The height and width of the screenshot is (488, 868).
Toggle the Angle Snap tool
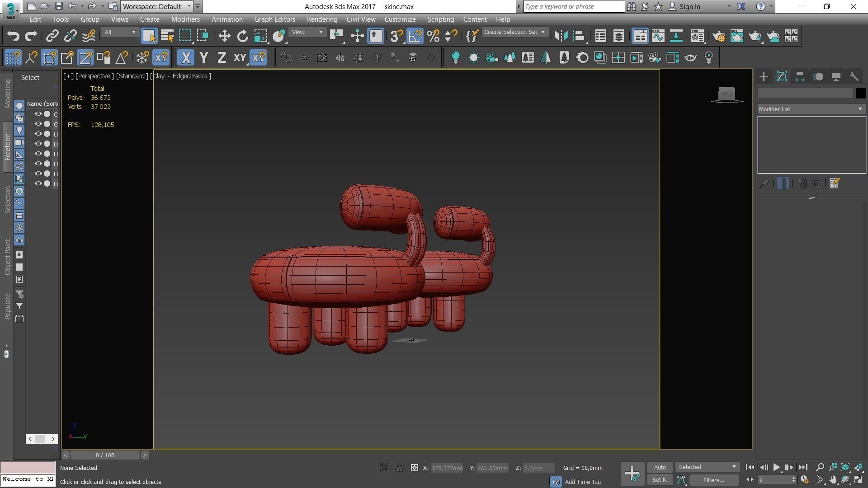(x=415, y=36)
